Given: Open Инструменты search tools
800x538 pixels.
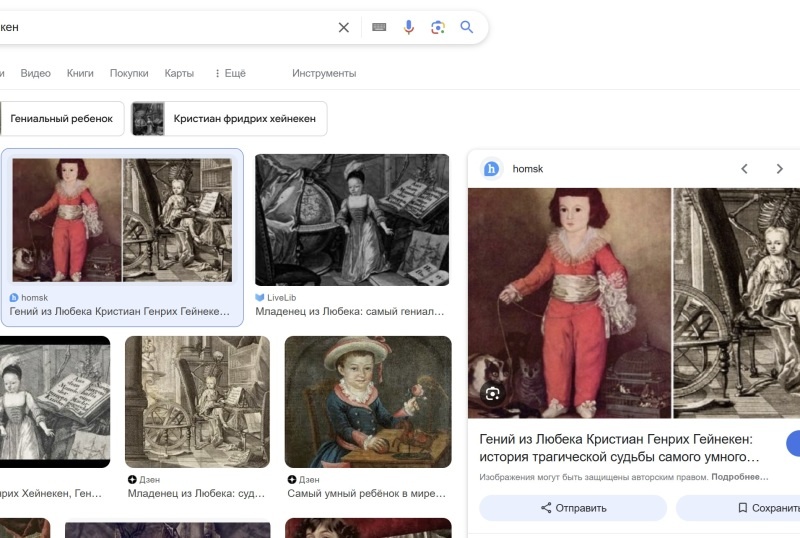Looking at the screenshot, I should point(324,74).
